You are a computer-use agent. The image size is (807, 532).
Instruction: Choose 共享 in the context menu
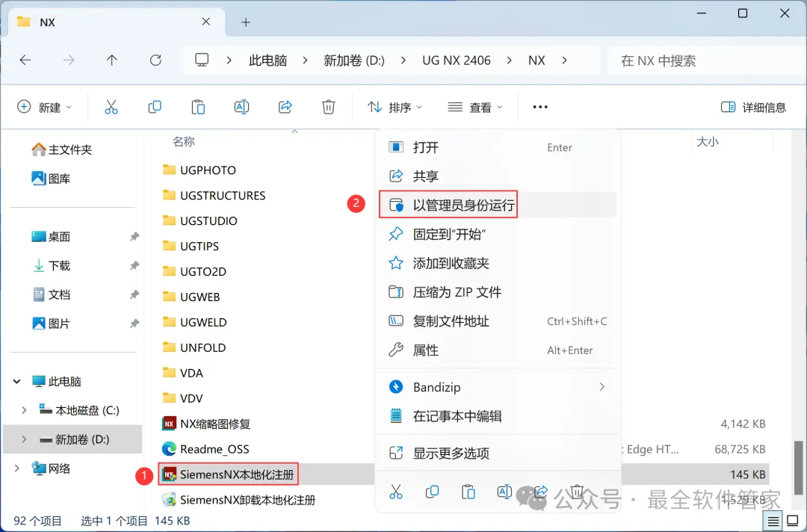click(x=497, y=176)
